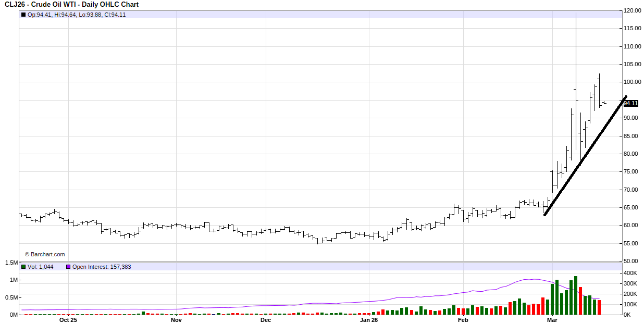The image size is (644, 336).
Task: Click the 1.5M volume axis label
Action: click(11, 263)
